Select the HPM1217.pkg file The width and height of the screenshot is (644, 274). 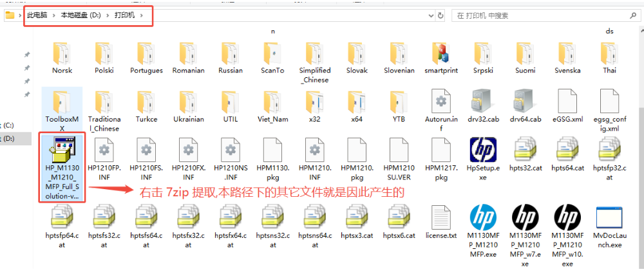pyautogui.click(x=440, y=160)
